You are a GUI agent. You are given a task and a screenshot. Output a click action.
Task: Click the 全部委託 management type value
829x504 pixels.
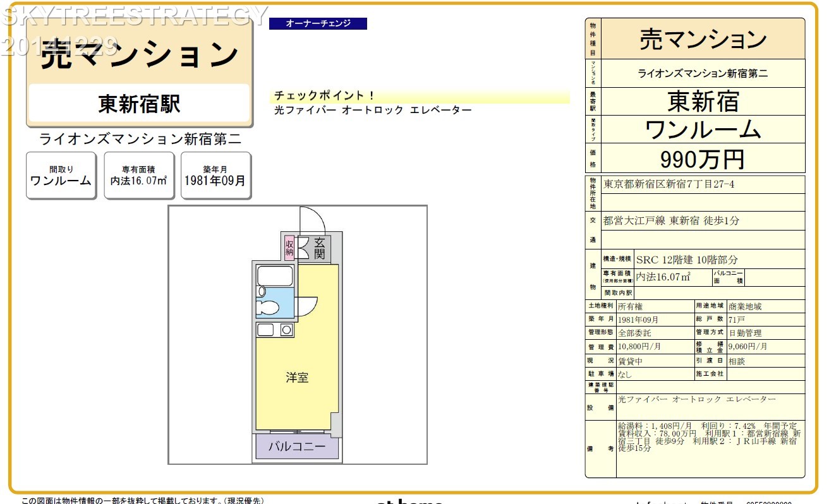[634, 333]
